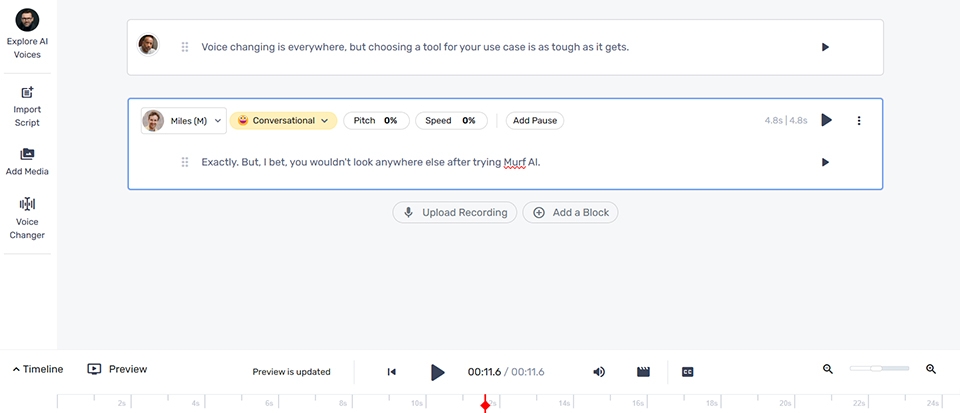Click the 6s mark on timeline ruler
Viewport: 960px width, 413px height.
[x=268, y=403]
